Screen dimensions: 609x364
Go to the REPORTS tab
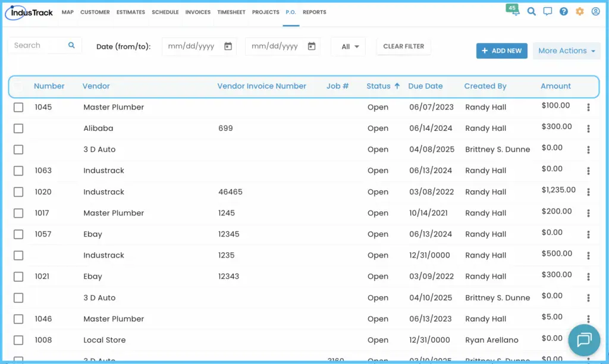point(314,12)
